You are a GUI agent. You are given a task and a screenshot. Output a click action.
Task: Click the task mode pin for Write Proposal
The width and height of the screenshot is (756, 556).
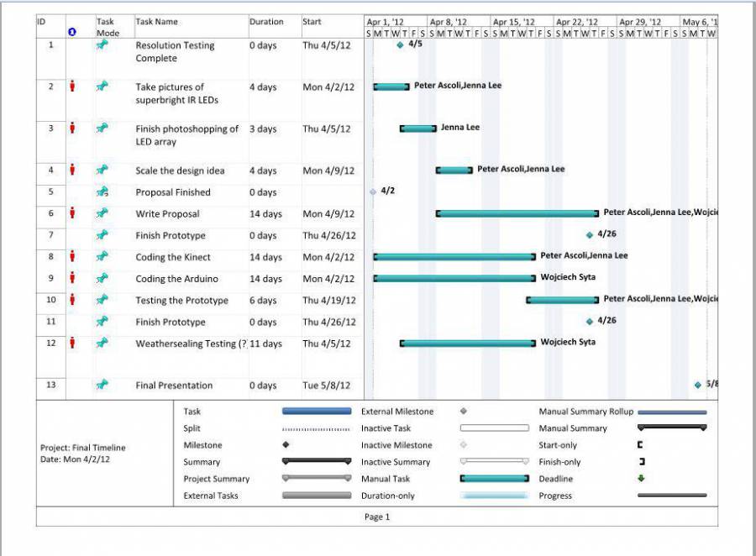tap(102, 213)
